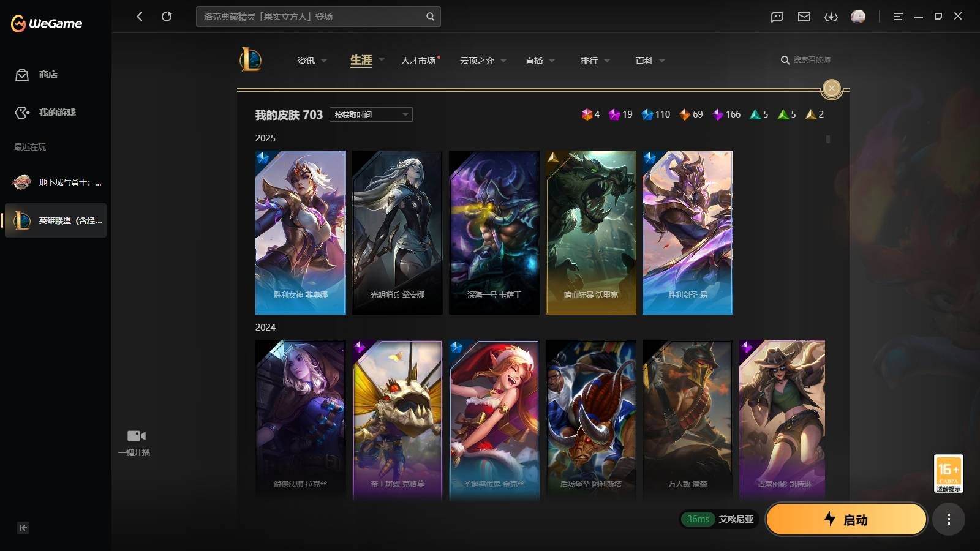Change server via 36ms 艾欧尼亚 button
Viewport: 980px width, 551px height.
[x=720, y=519]
